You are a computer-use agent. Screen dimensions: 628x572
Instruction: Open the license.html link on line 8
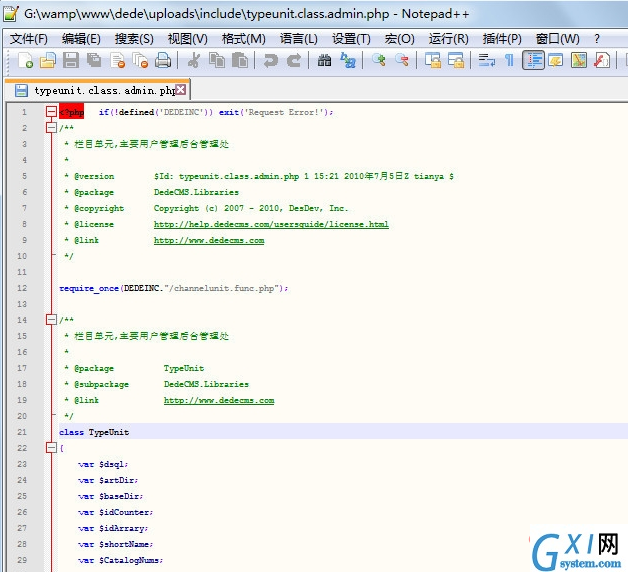click(x=271, y=224)
